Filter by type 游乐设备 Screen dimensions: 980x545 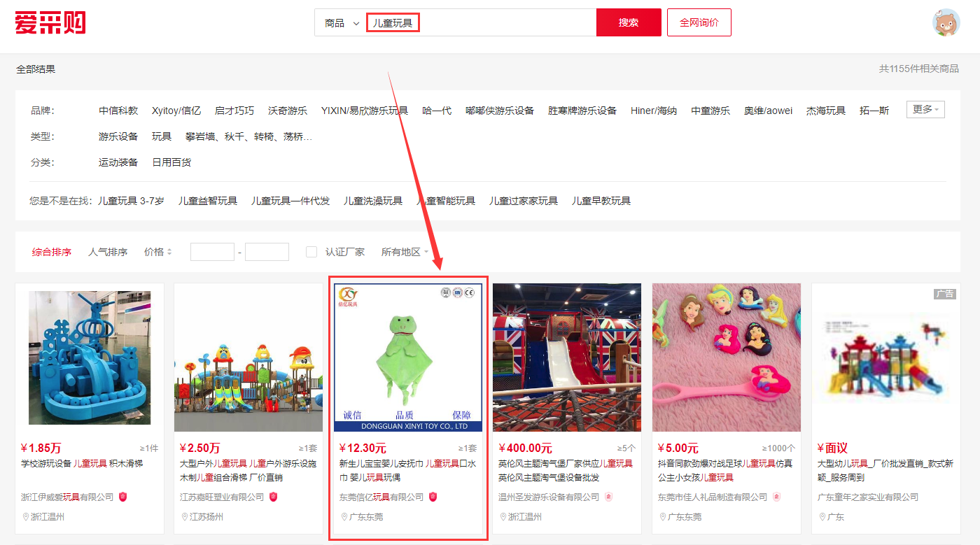pos(118,136)
